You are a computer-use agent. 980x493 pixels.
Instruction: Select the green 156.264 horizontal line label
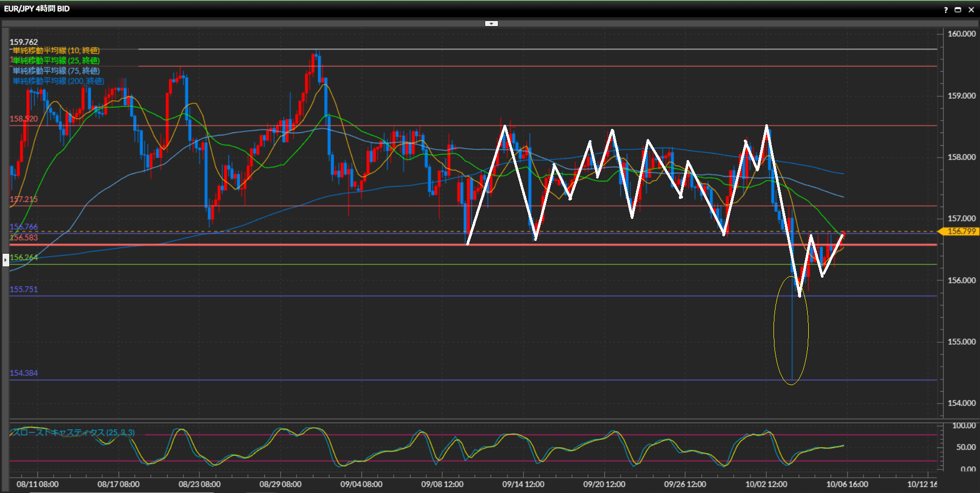tap(24, 258)
